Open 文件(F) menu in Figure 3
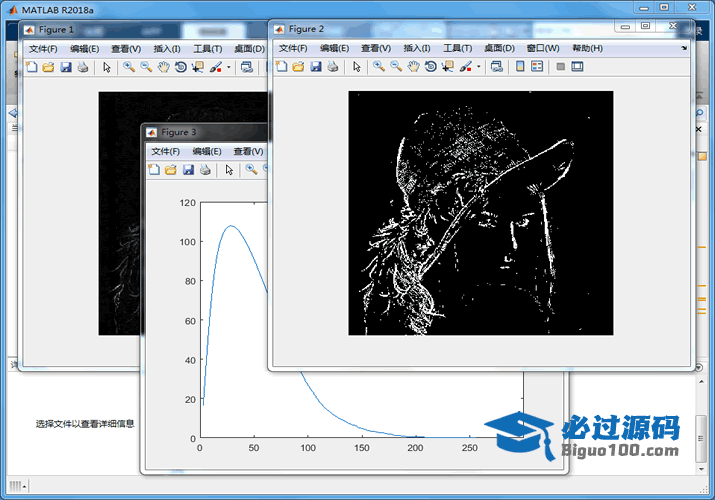 [165, 151]
